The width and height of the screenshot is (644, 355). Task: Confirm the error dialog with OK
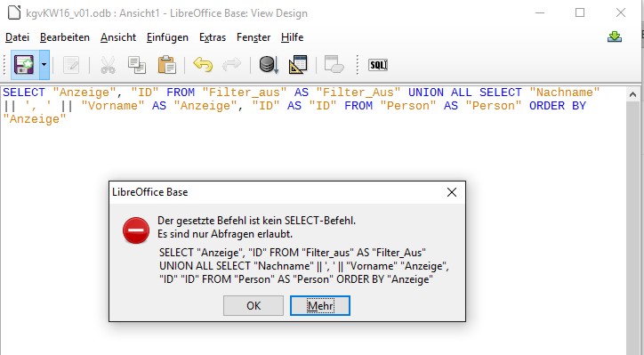254,306
